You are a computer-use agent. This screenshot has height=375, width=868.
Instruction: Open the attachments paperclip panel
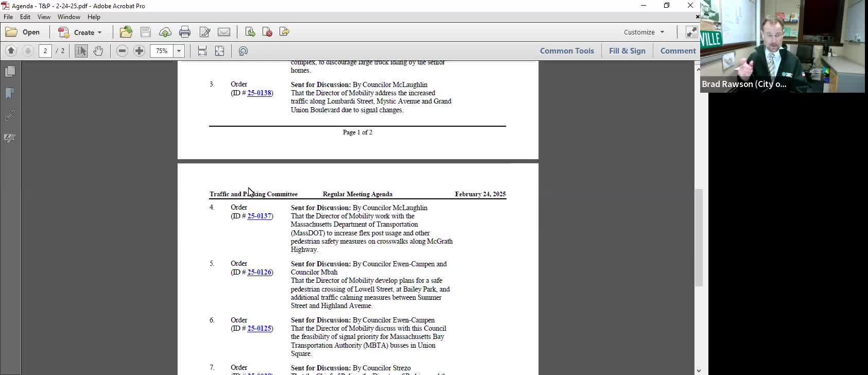tap(10, 116)
